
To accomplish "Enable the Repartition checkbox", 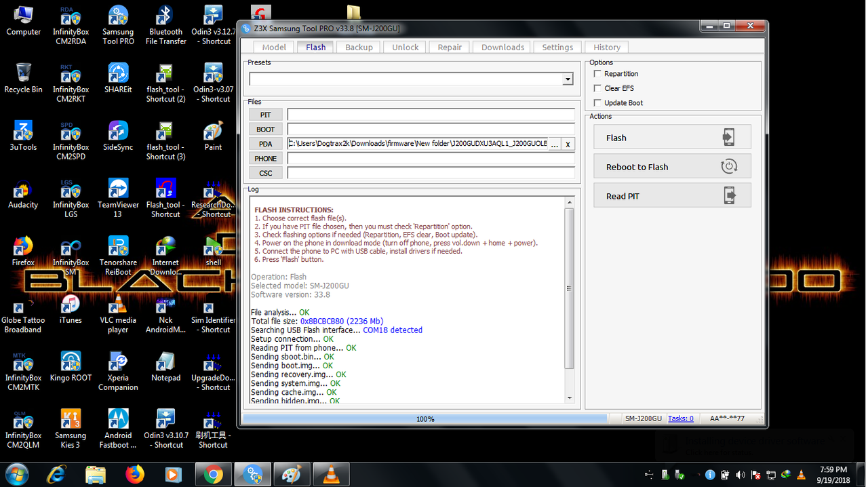I will [597, 73].
